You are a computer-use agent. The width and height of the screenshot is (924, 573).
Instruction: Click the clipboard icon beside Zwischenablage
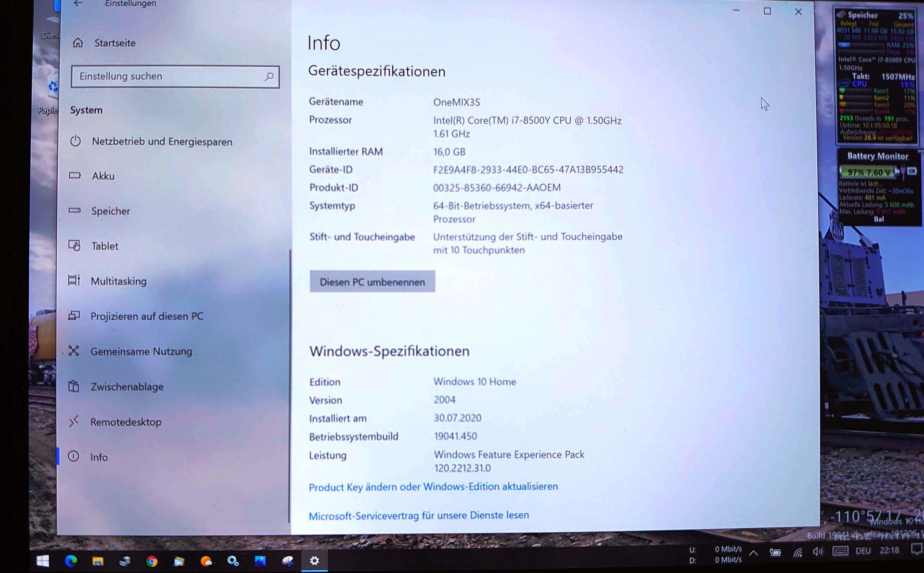(74, 386)
